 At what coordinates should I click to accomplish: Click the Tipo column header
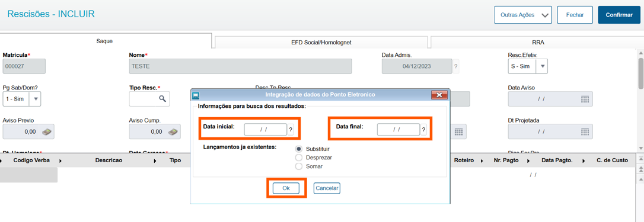[x=176, y=160]
